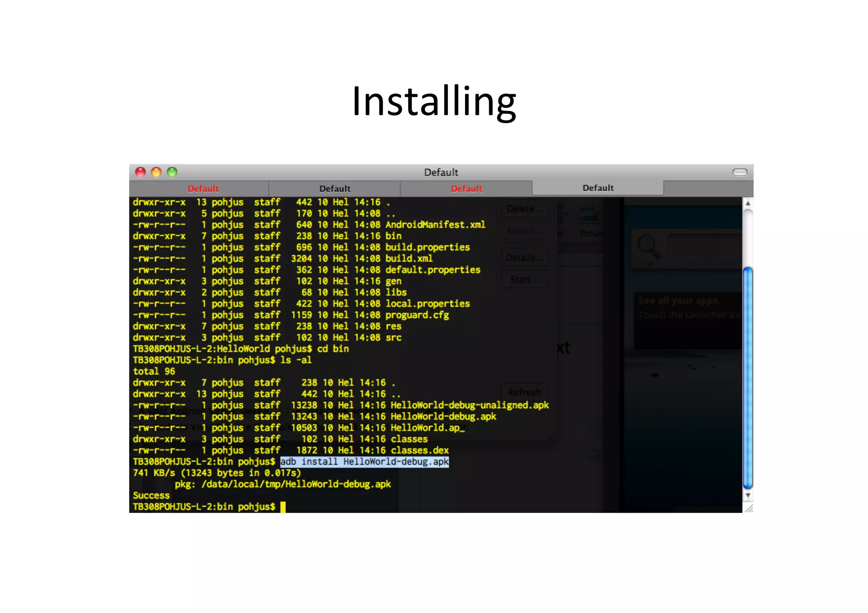Switch to the second Default tab
The image size is (868, 613).
(335, 189)
